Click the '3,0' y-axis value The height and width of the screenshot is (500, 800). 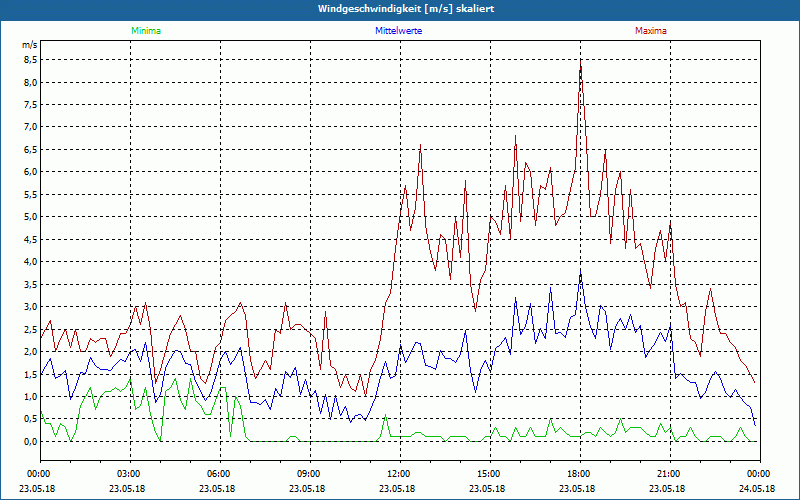pos(31,307)
